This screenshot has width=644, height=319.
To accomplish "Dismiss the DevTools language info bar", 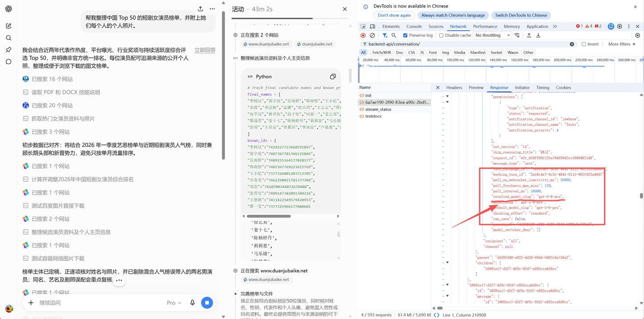I will pos(636,7).
